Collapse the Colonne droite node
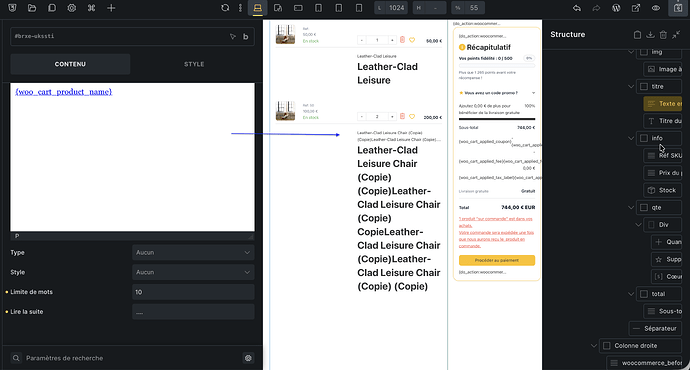This screenshot has height=370, width=690. click(594, 346)
